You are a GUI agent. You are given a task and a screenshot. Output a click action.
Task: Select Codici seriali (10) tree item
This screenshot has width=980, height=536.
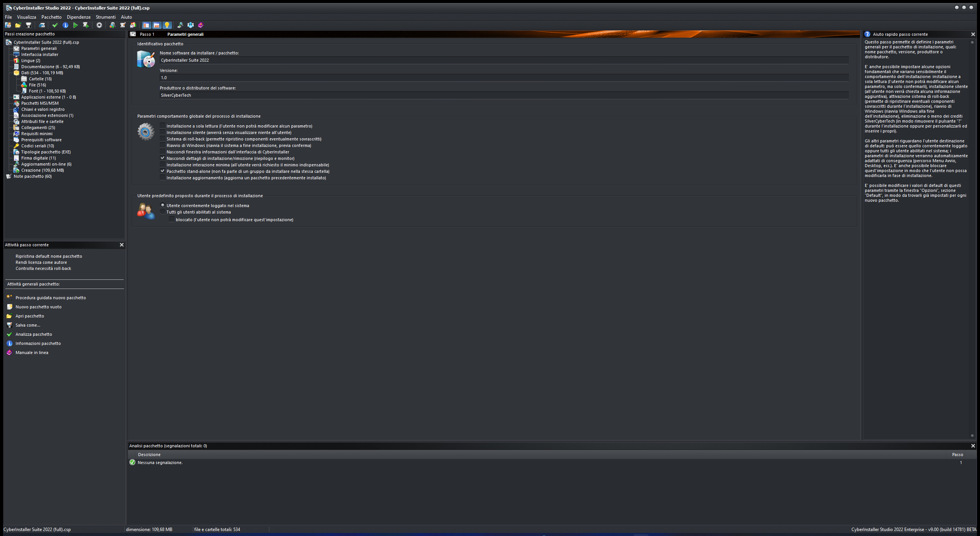pos(37,146)
